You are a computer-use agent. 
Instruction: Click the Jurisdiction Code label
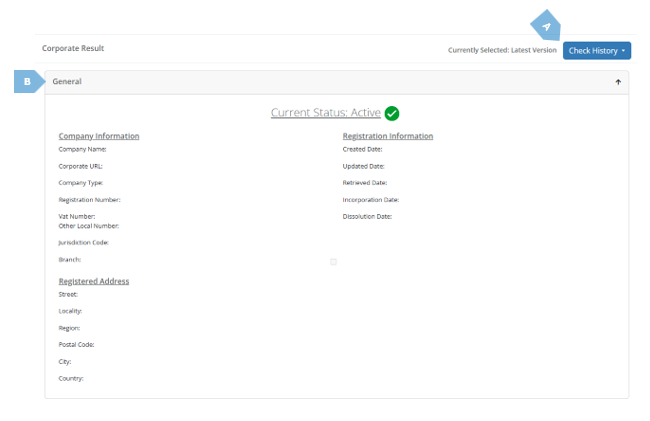pyautogui.click(x=83, y=242)
